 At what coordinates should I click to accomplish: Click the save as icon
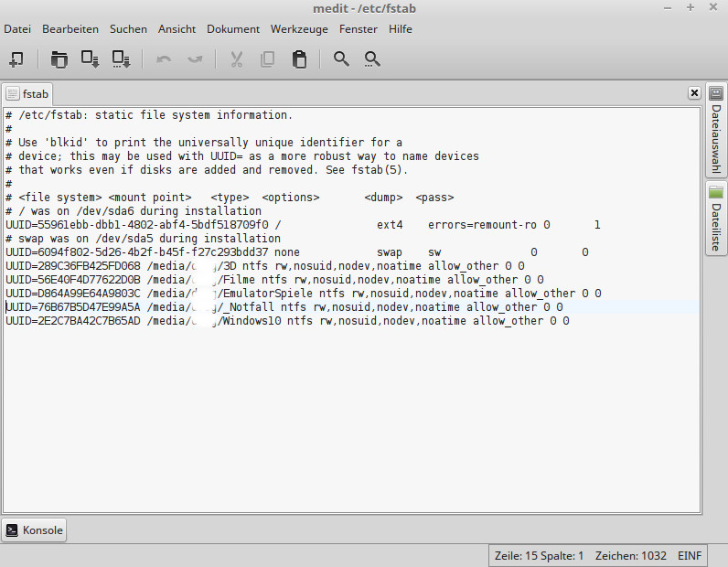[121, 59]
